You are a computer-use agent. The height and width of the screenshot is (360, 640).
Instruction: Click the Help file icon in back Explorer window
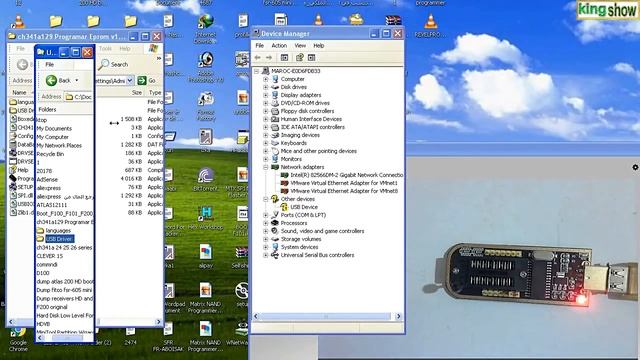(13, 170)
